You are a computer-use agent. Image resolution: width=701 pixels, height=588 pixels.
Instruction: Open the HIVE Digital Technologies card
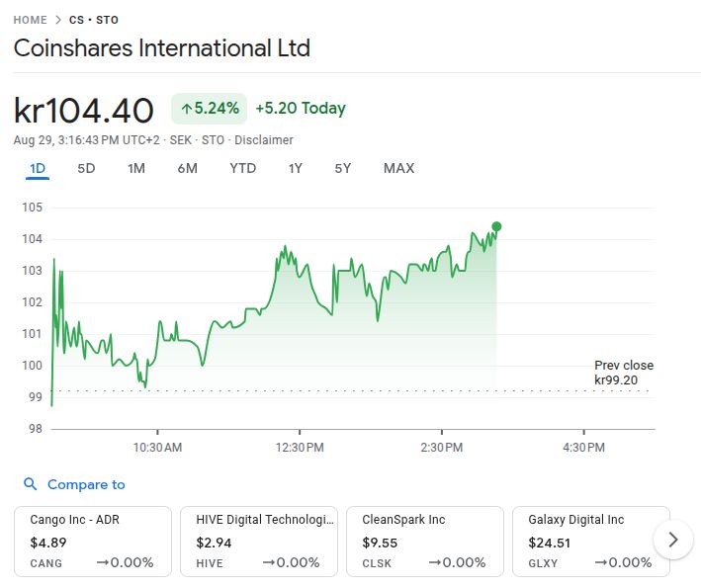click(259, 542)
